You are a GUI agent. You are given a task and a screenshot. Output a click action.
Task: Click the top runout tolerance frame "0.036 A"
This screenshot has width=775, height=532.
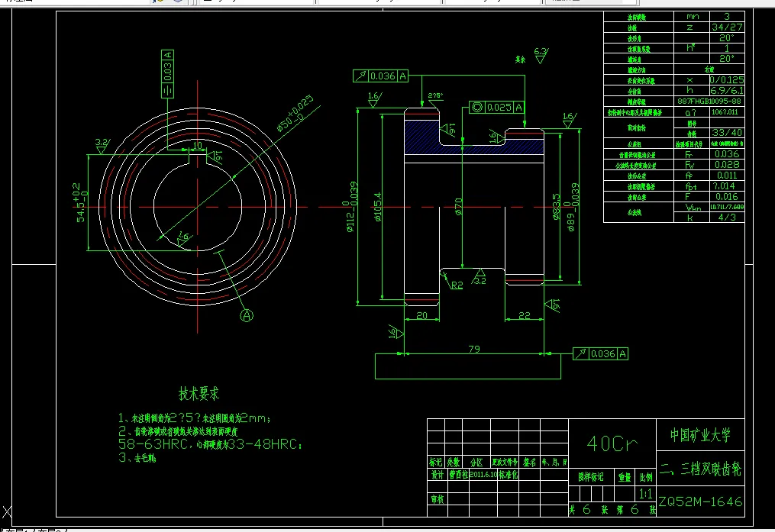[380, 76]
